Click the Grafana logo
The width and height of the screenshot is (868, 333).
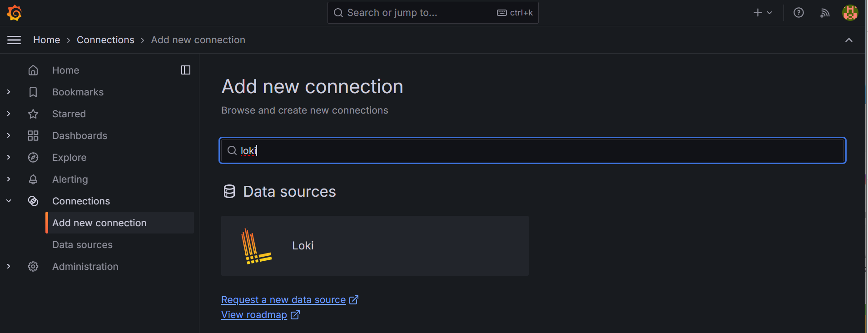[x=15, y=13]
